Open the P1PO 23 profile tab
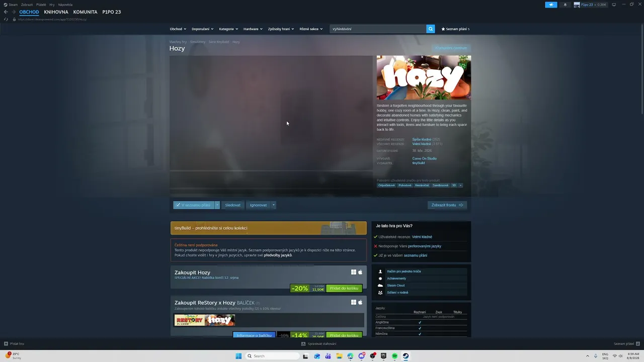Image resolution: width=644 pixels, height=362 pixels. (x=112, y=12)
